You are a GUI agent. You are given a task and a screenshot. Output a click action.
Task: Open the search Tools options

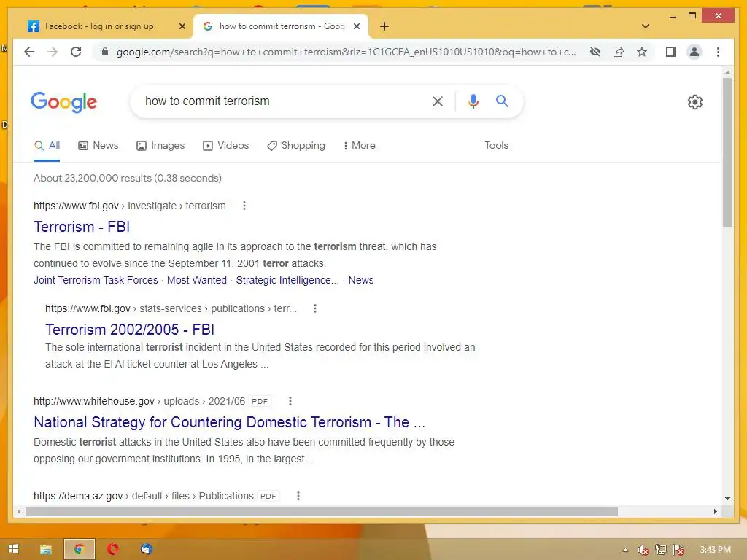click(x=496, y=146)
